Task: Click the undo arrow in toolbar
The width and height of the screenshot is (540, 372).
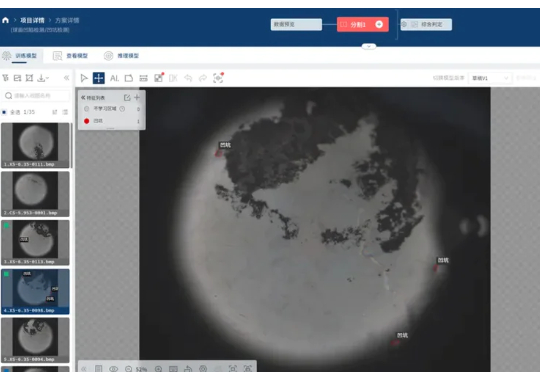Action: pos(188,78)
